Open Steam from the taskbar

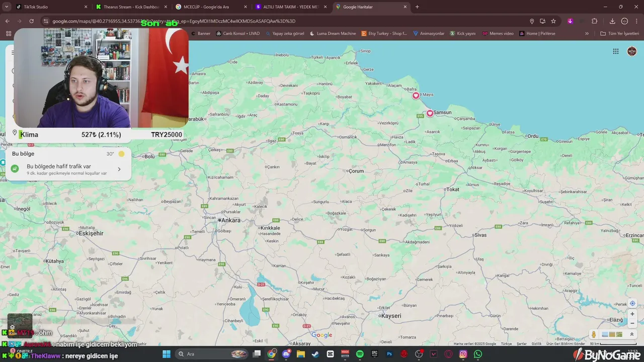(315, 354)
